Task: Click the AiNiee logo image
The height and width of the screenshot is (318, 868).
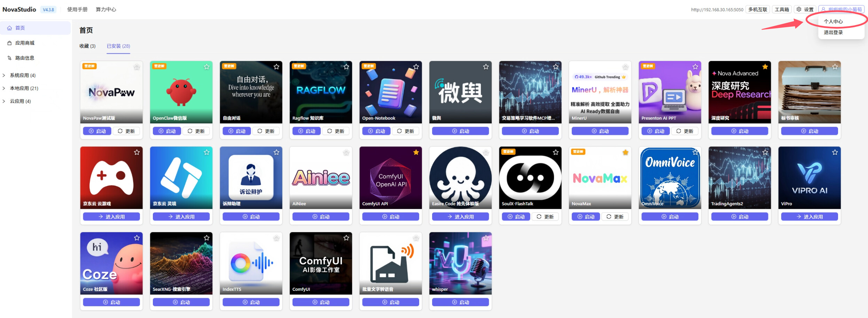Action: pyautogui.click(x=321, y=178)
